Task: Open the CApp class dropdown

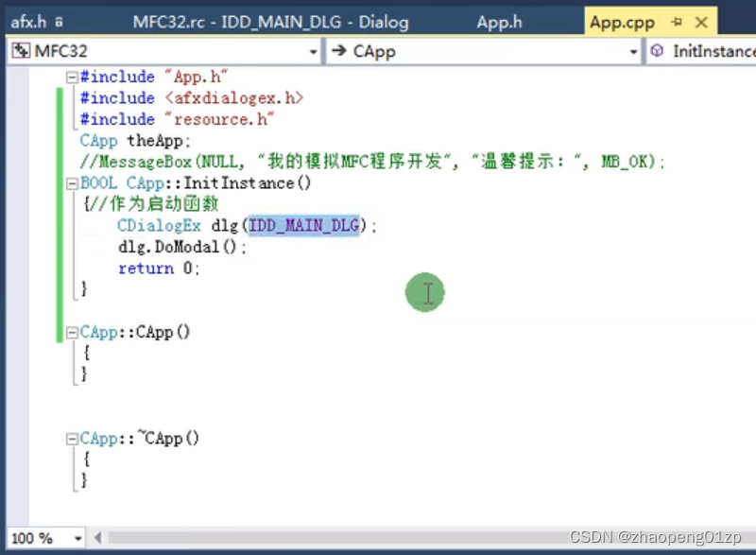Action: pos(633,52)
